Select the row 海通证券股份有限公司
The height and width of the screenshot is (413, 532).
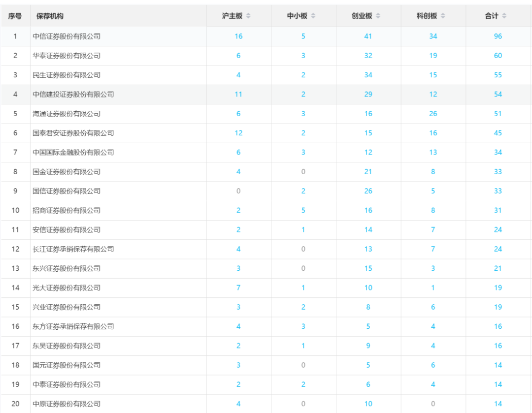pos(266,114)
